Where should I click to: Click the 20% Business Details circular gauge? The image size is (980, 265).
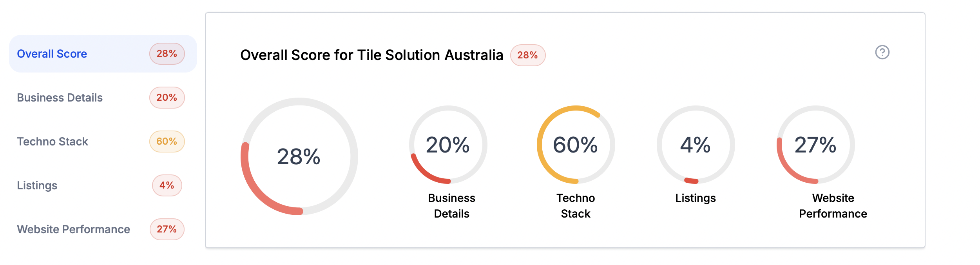(x=448, y=145)
